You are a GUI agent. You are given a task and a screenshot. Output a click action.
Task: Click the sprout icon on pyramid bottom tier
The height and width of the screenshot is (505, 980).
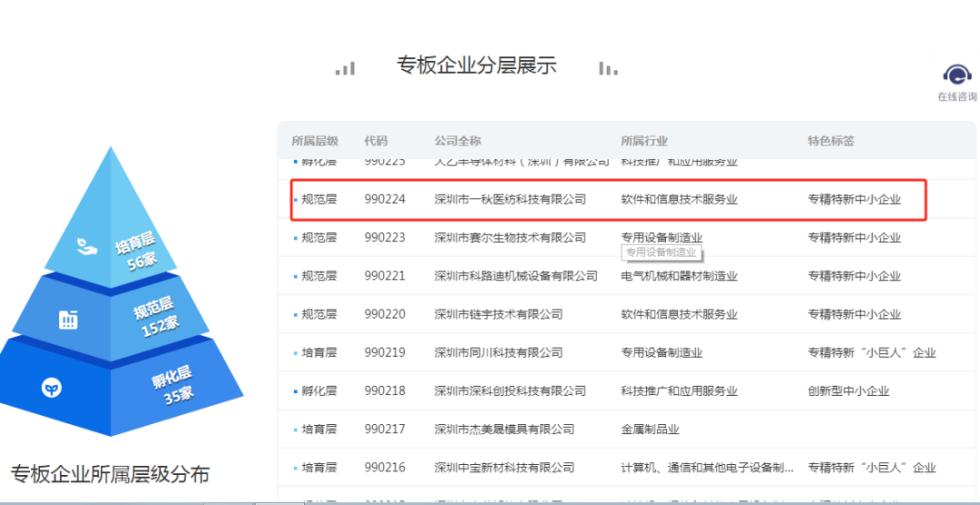[53, 388]
